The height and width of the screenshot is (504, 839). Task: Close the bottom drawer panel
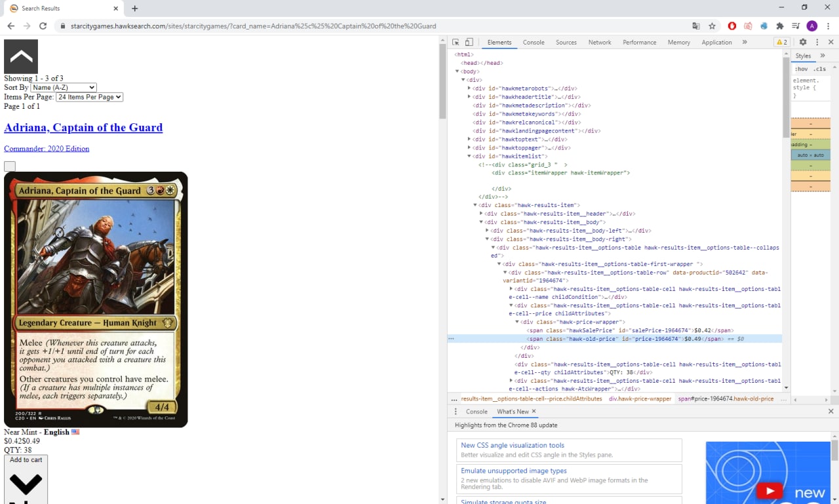point(830,412)
